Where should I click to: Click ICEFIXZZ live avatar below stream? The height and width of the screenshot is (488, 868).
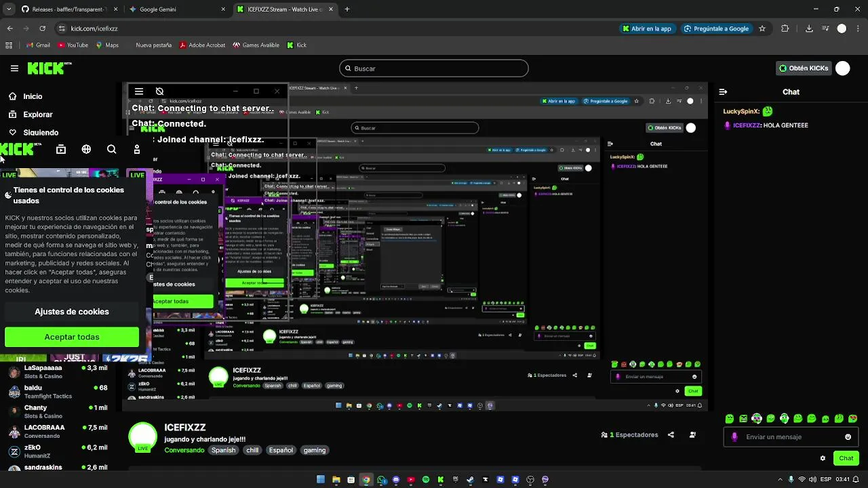[142, 437]
